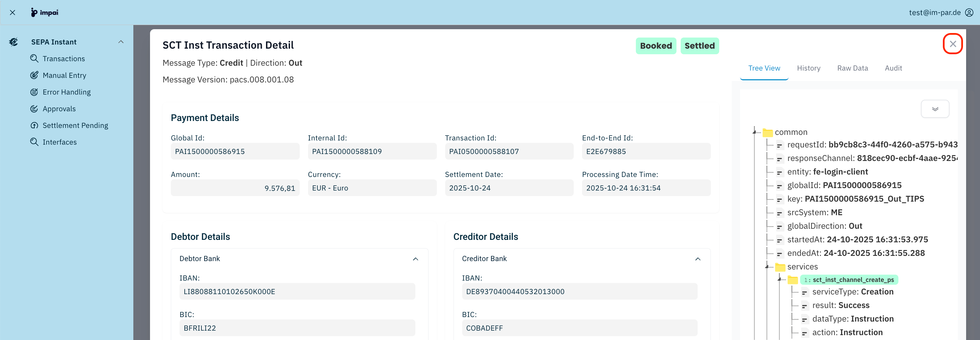Click the Approvals icon in sidebar

point(34,108)
